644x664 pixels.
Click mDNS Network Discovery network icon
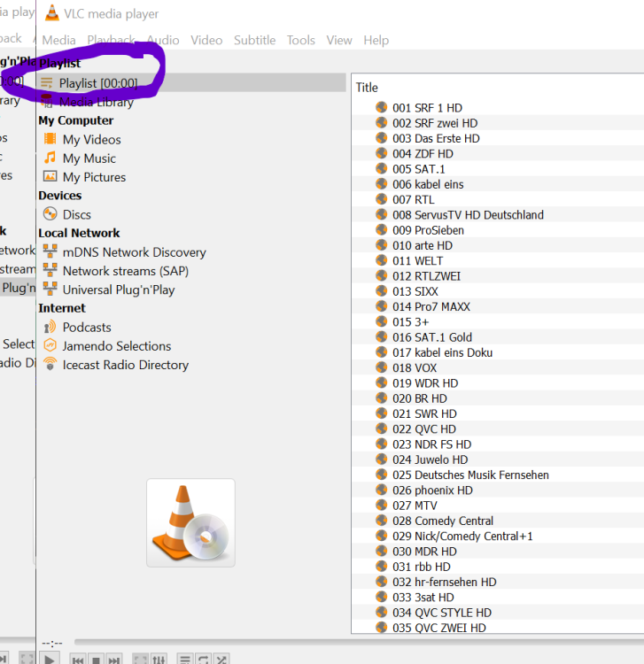click(x=50, y=251)
